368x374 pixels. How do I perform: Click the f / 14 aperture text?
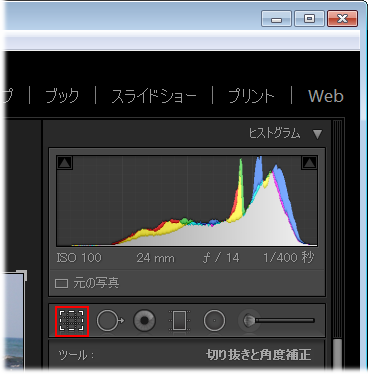pyautogui.click(x=221, y=258)
